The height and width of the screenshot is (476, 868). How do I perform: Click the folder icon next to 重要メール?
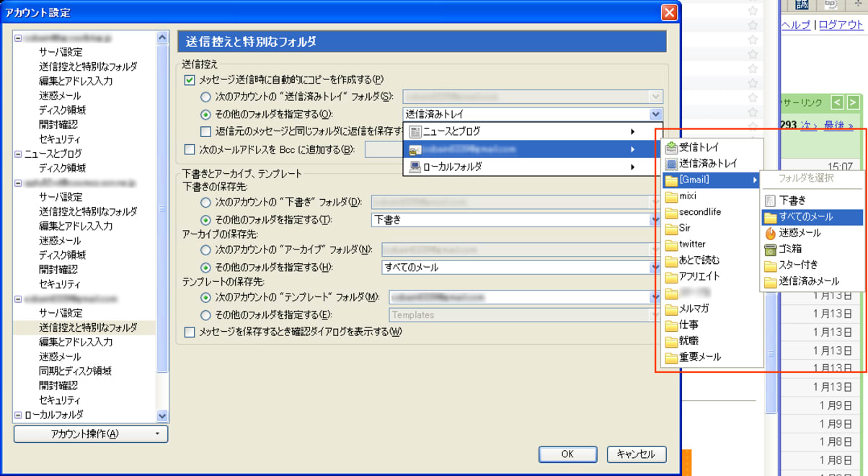coord(671,357)
